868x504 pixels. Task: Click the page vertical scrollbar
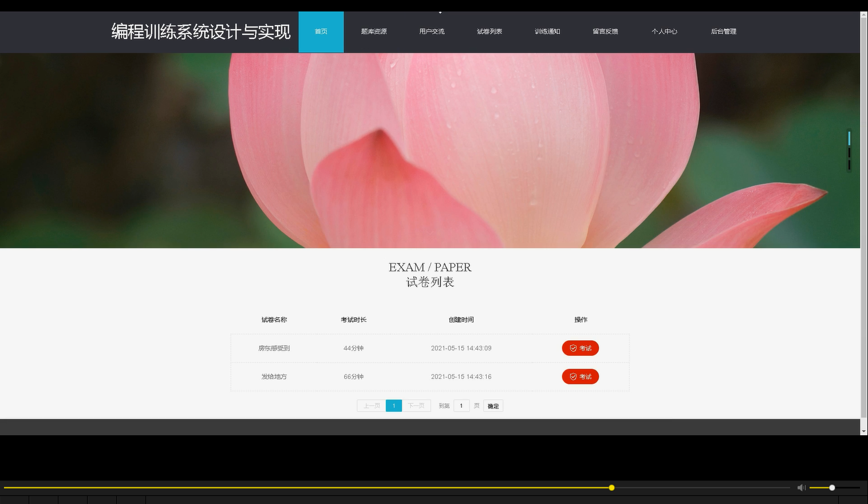[864, 218]
